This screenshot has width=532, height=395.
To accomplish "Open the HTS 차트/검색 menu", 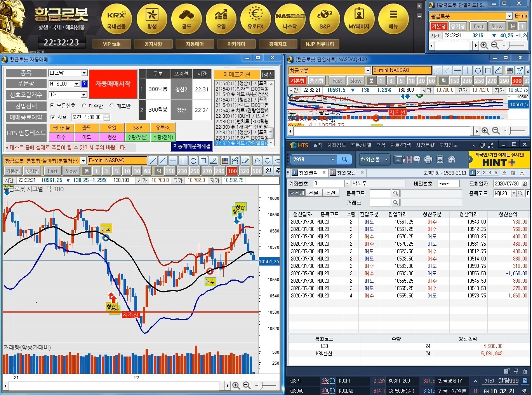I will pos(400,145).
